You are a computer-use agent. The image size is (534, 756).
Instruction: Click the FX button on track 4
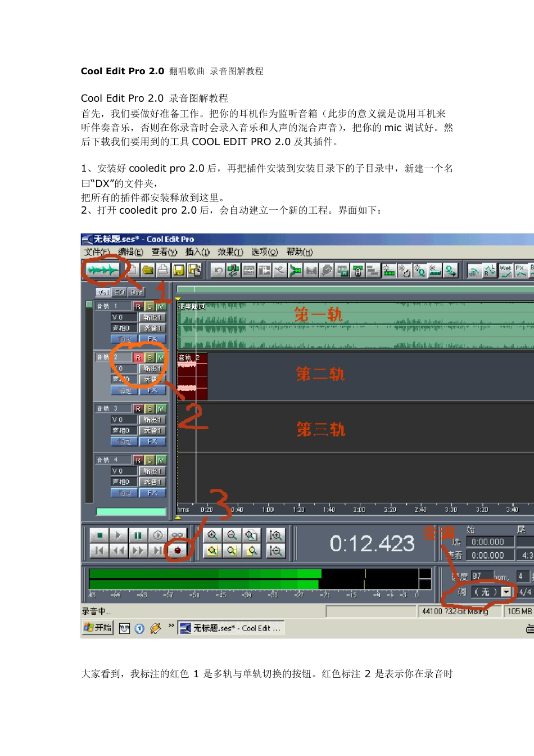152,493
